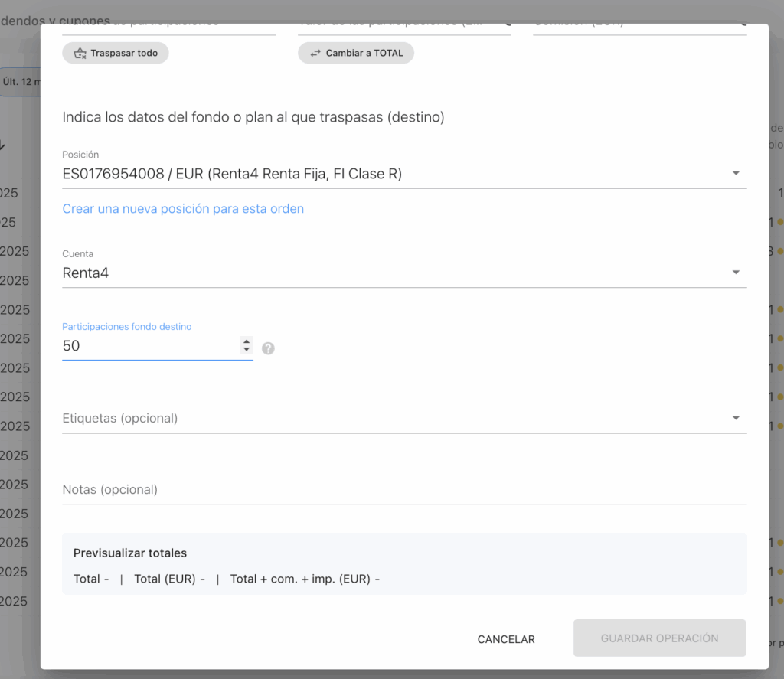Click the Renta4 account value text
784x679 pixels.
pyautogui.click(x=86, y=273)
